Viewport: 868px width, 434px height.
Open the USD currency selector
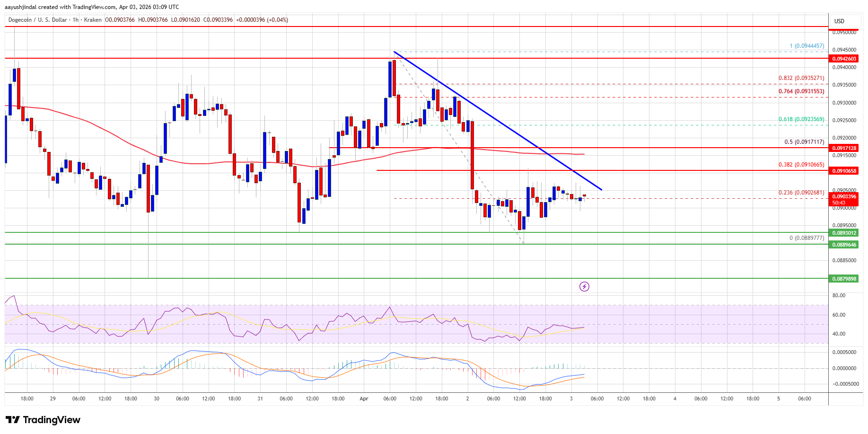(840, 21)
